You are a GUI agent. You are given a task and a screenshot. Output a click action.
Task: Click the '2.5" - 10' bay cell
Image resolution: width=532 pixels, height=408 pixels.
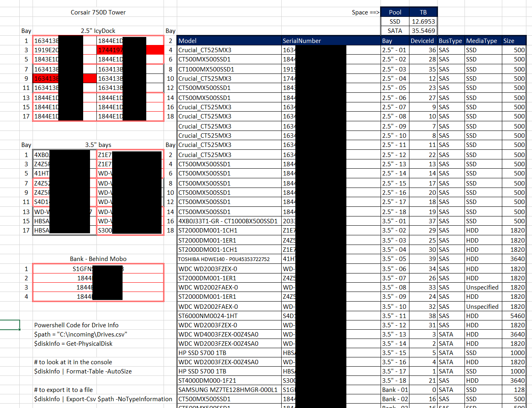click(395, 136)
